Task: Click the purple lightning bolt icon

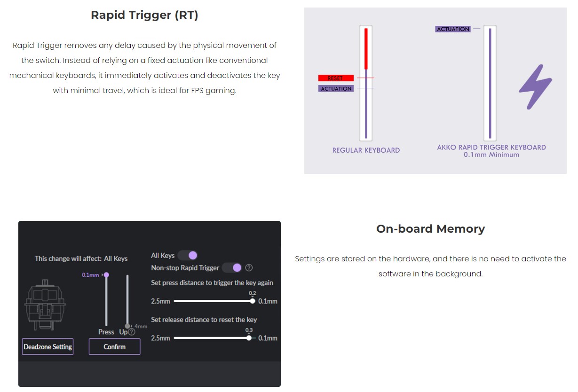Action: [x=535, y=87]
